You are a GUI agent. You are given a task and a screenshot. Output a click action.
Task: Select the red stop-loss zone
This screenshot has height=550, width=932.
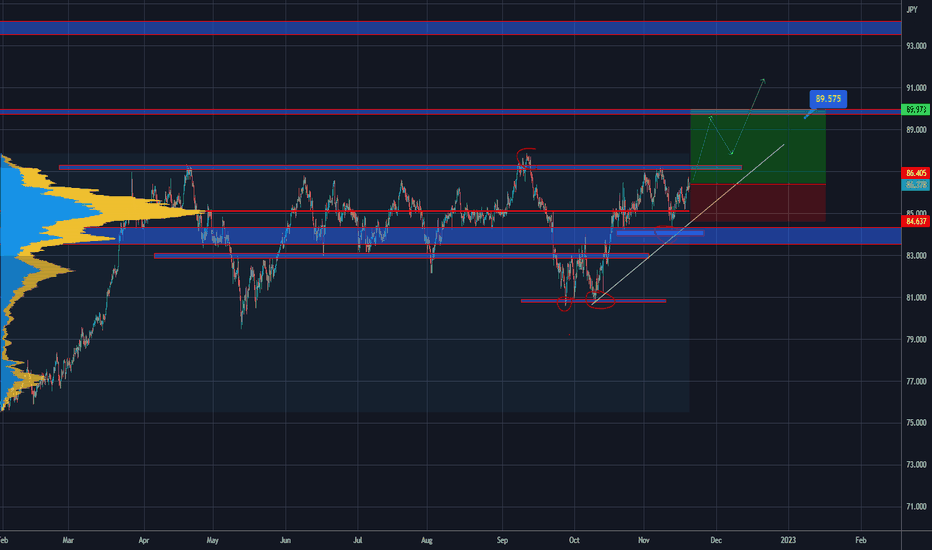(x=758, y=203)
